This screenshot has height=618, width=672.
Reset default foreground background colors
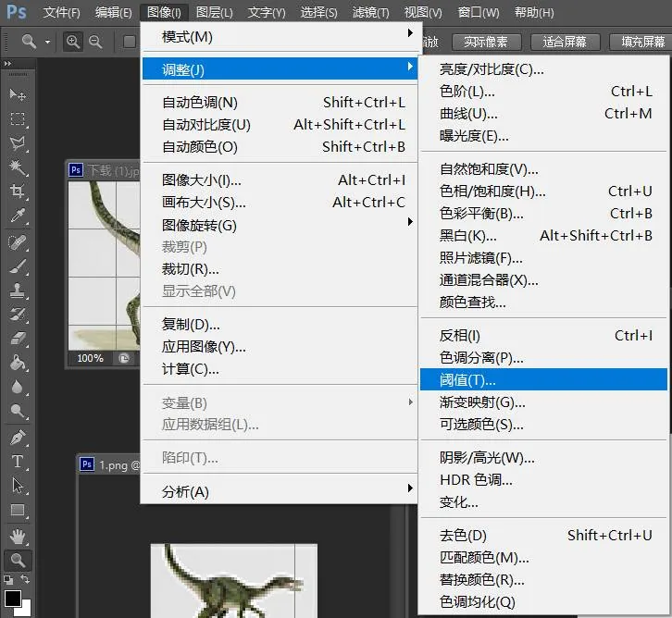click(8, 580)
